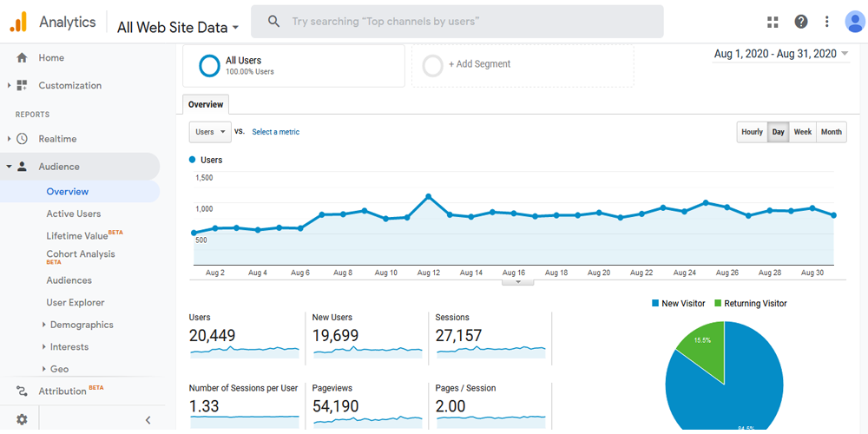
Task: Switch chart to Week view
Action: pos(803,132)
